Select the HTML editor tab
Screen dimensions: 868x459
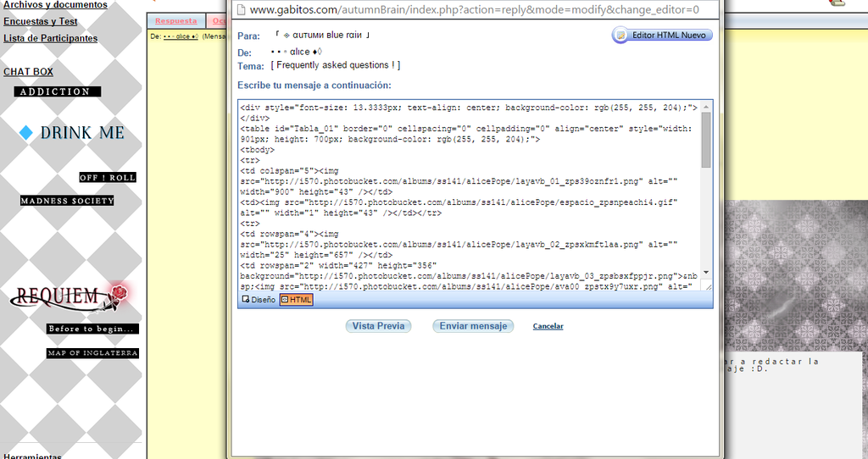pos(297,299)
